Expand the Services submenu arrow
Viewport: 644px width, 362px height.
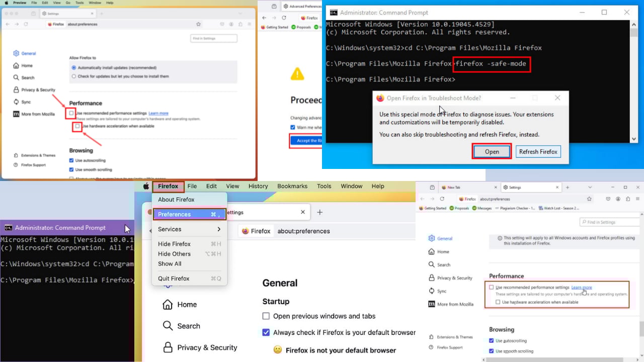click(x=219, y=229)
